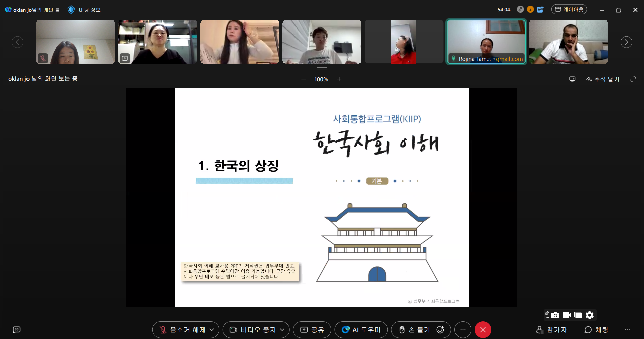Open the 레이아웃 layout menu

pos(569,9)
